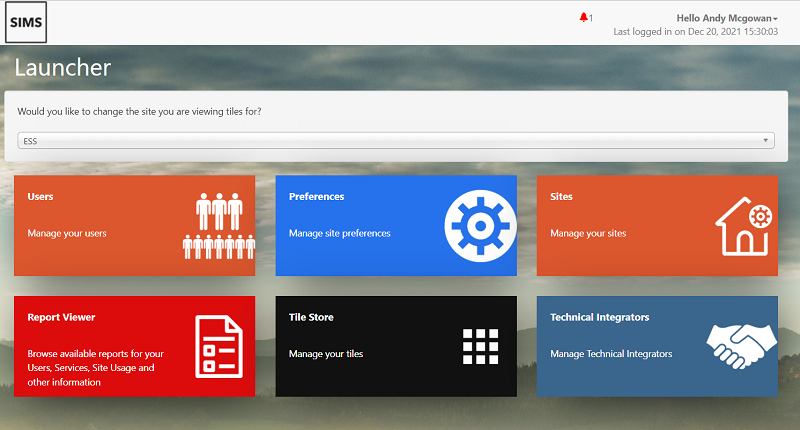
Task: Click the 'Manage Technical Integrators' text
Action: (611, 353)
